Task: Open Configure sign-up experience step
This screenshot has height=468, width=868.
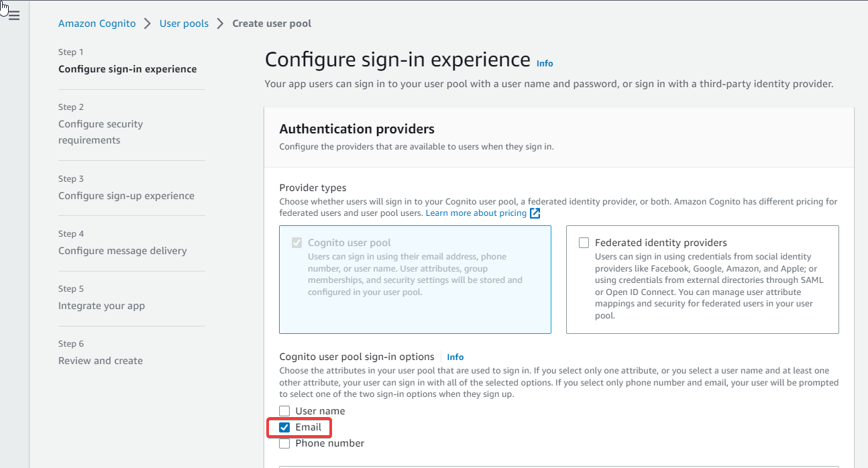Action: pos(126,196)
